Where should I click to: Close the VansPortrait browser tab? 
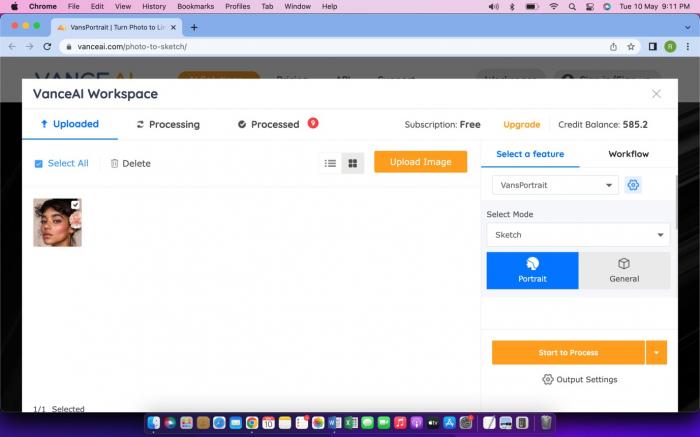(173, 27)
